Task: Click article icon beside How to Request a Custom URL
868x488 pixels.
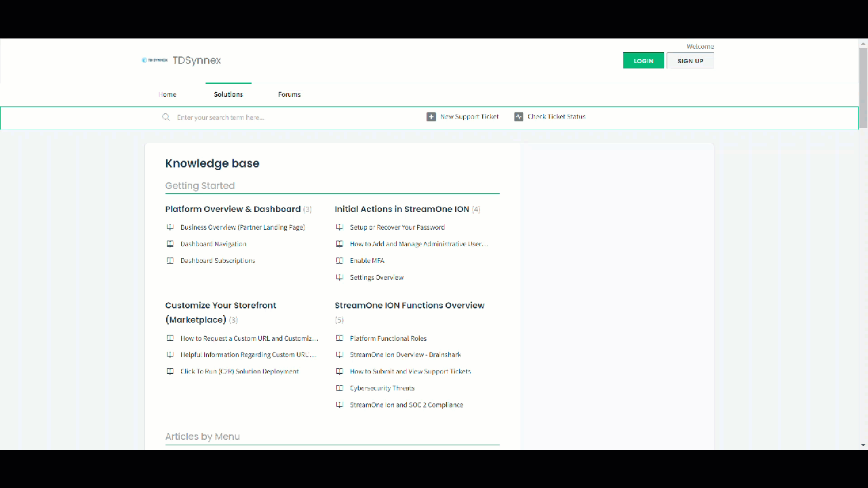Action: point(170,338)
